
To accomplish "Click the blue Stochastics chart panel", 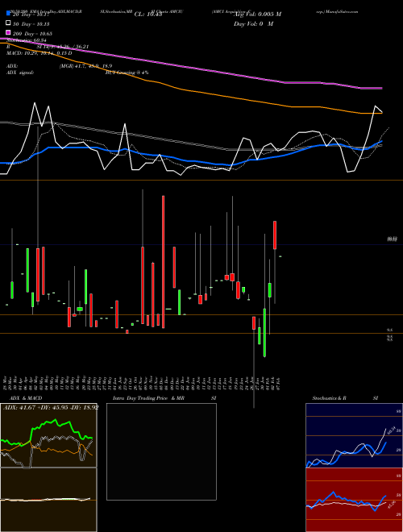I will (x=354, y=435).
